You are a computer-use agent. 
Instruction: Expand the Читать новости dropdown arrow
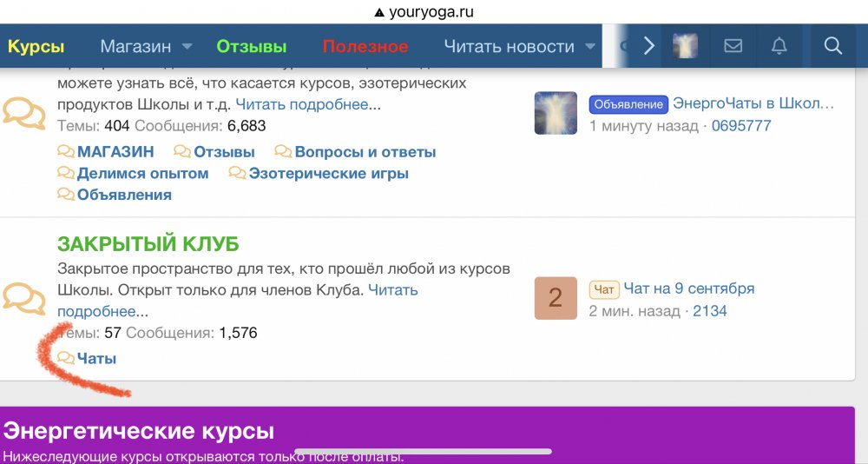pyautogui.click(x=590, y=47)
